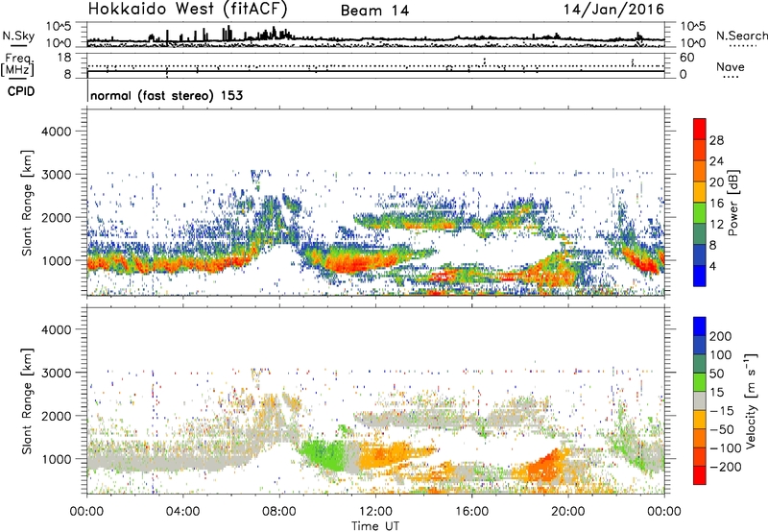Click the 'Time UT' axis title
Screen dimensions: 768x532
tap(375, 525)
